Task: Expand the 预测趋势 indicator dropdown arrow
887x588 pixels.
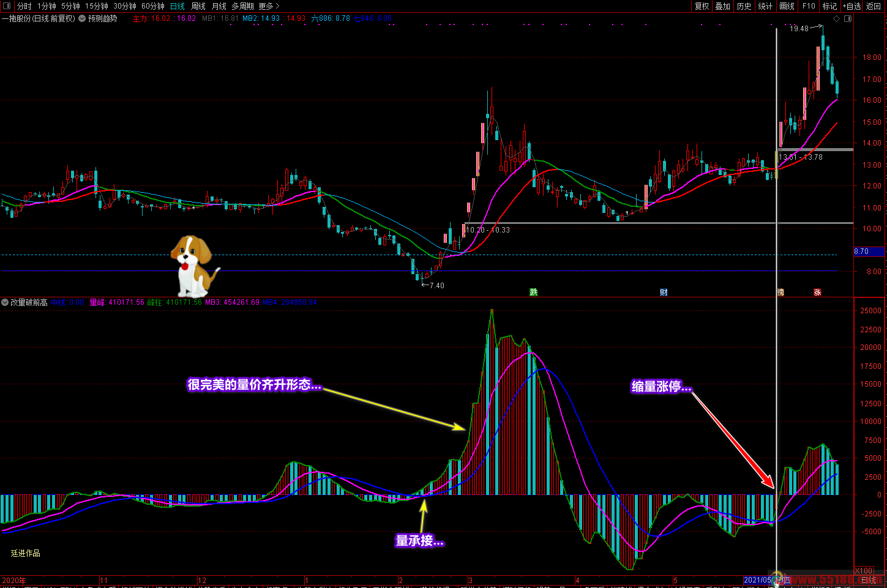Action: pyautogui.click(x=82, y=18)
